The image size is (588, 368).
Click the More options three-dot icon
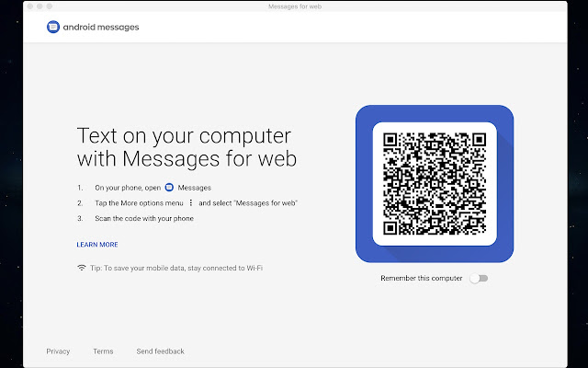point(191,202)
